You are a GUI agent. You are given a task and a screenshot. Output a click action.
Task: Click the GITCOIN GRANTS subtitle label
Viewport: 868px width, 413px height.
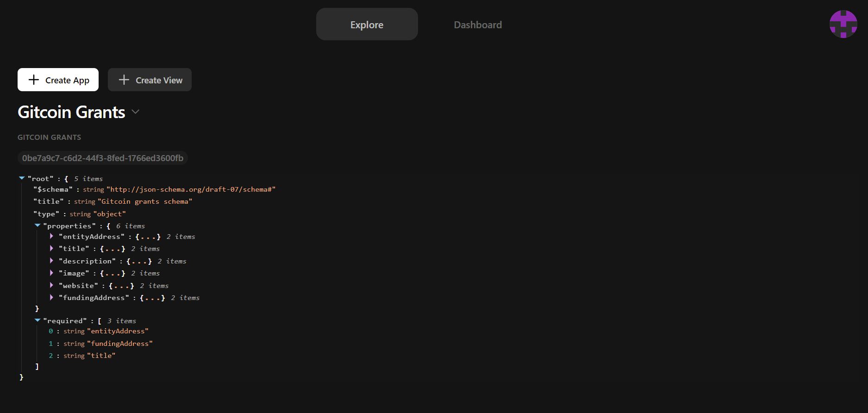pyautogui.click(x=49, y=137)
